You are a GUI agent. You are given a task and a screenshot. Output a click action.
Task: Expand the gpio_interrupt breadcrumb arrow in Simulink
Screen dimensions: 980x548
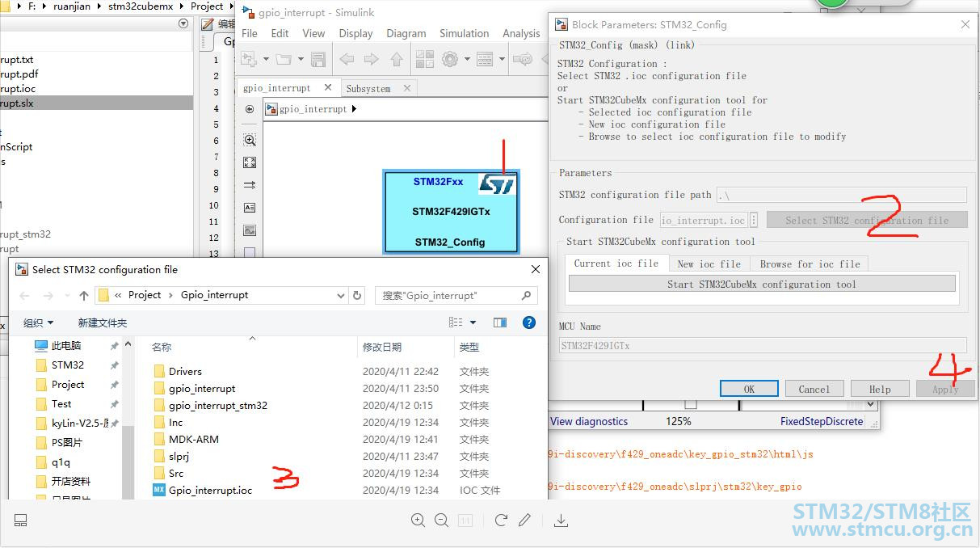point(354,109)
